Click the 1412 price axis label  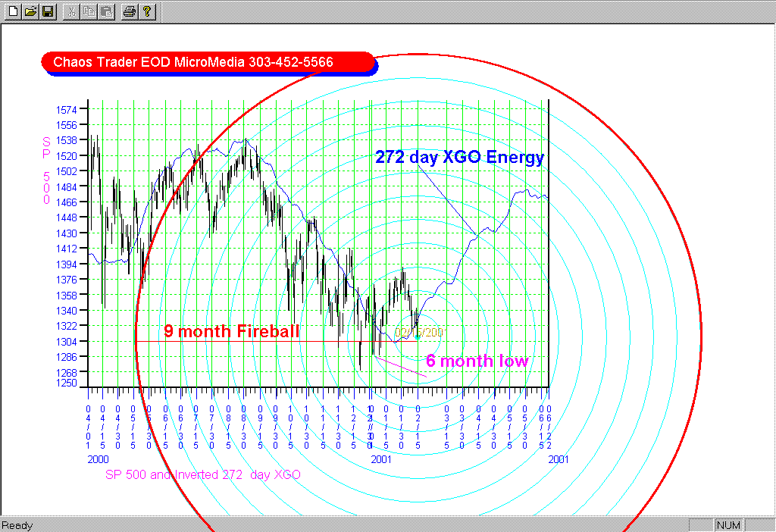[x=67, y=249]
